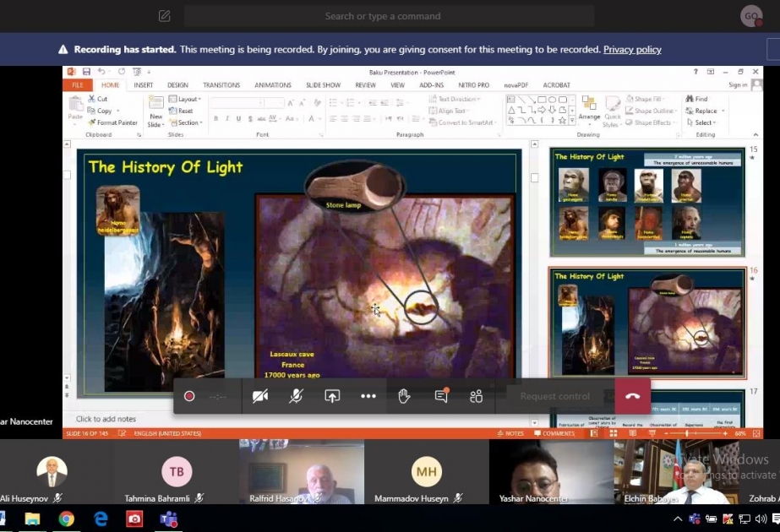Open the ANIMATIONS ribbon tab

pyautogui.click(x=273, y=85)
